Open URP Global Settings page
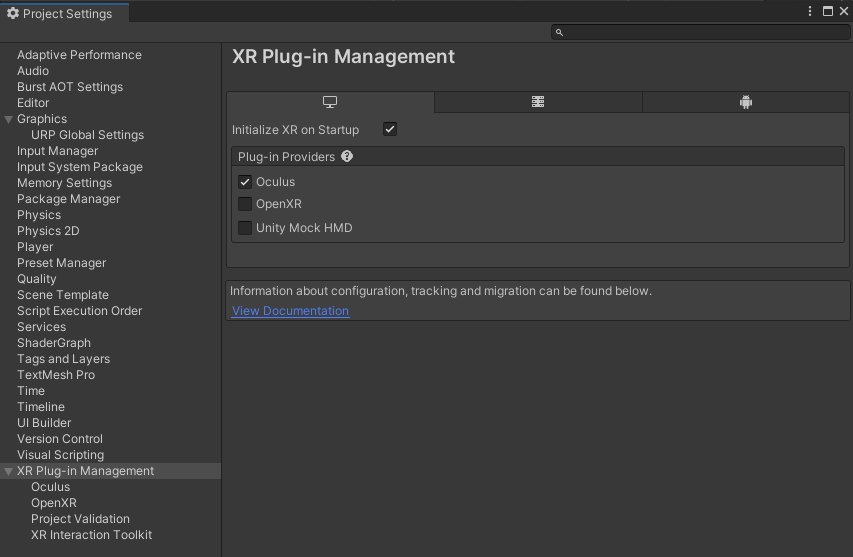The width and height of the screenshot is (853, 557). (x=87, y=135)
